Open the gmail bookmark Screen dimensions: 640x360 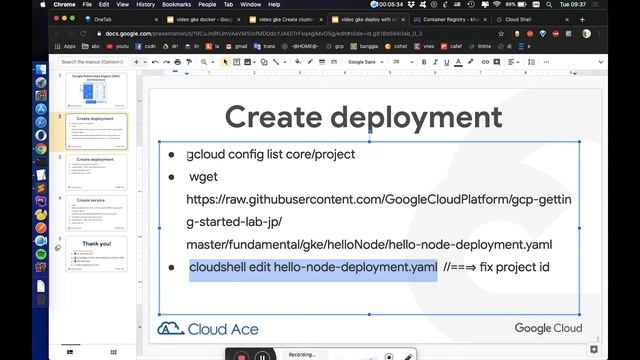236,47
